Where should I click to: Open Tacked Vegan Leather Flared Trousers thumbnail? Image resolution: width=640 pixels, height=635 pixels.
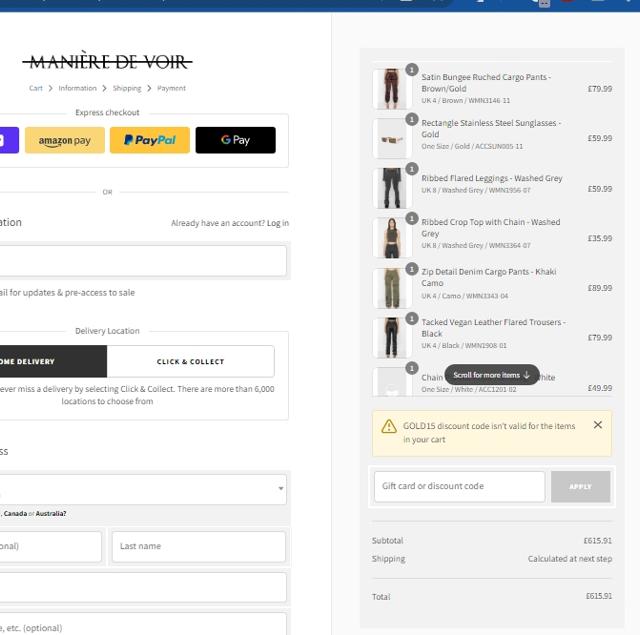click(x=391, y=337)
